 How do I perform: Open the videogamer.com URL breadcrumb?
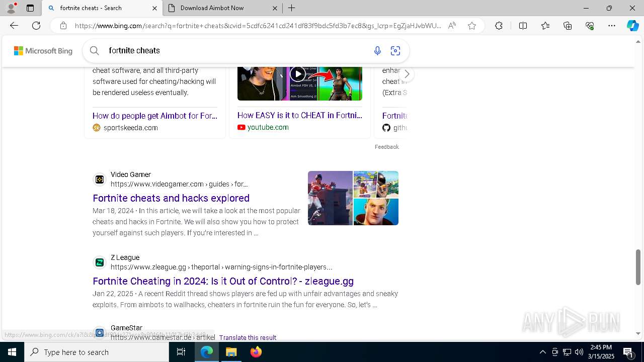pyautogui.click(x=179, y=184)
